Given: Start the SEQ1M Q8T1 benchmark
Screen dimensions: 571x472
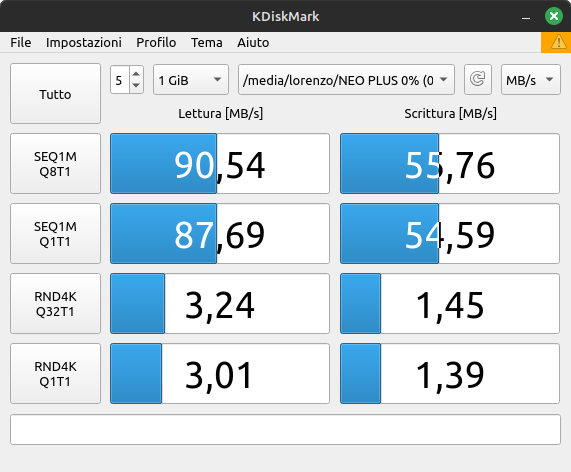Looking at the screenshot, I should click(x=55, y=164).
